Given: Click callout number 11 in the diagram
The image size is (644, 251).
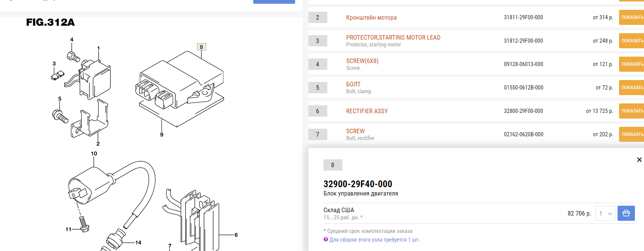Looking at the screenshot, I should click(68, 229).
